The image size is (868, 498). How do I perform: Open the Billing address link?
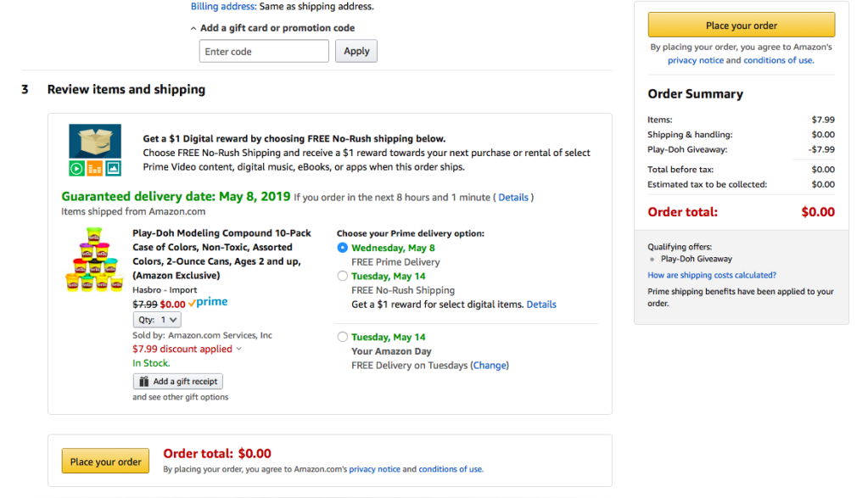[222, 6]
